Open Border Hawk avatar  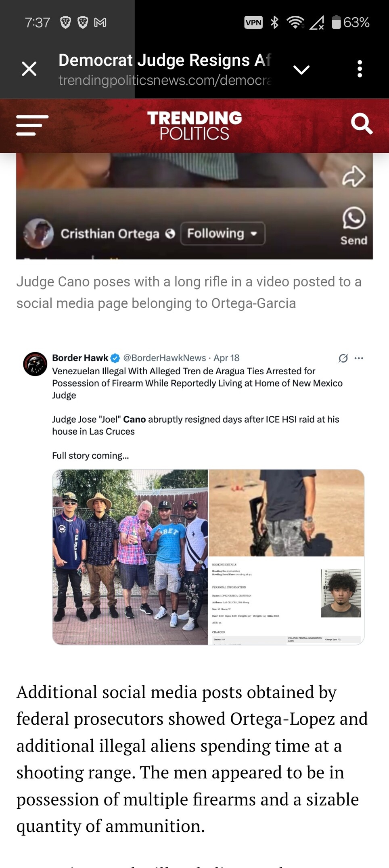[x=35, y=364]
